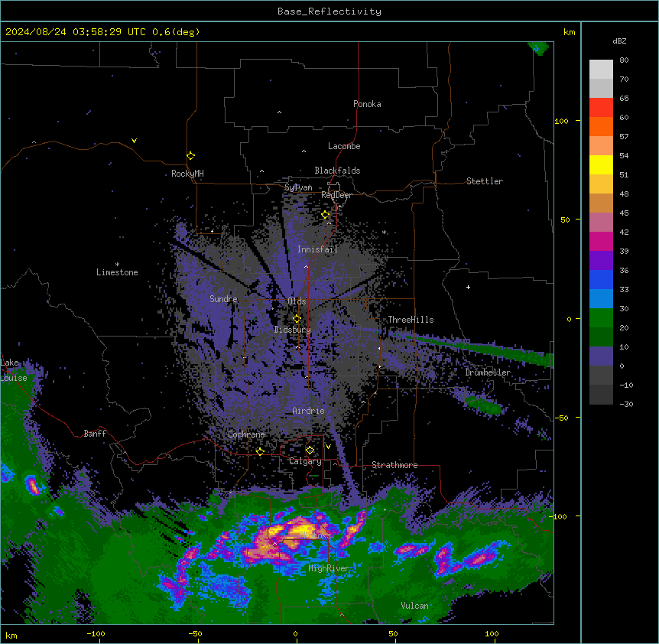This screenshot has width=659, height=644.
Task: Click the Ponoka city label
Action: [x=367, y=104]
